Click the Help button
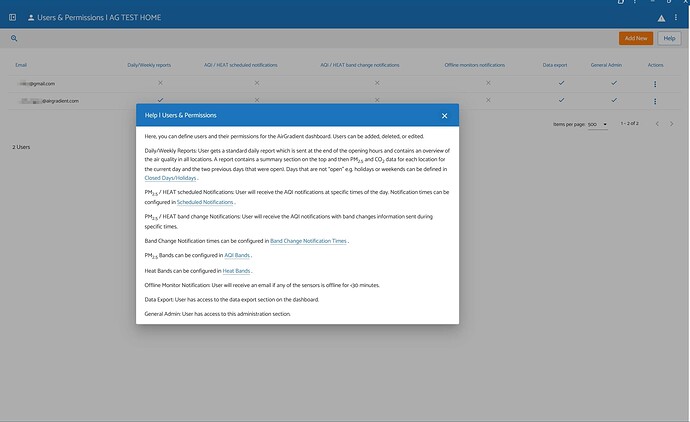690x422 pixels. [669, 38]
